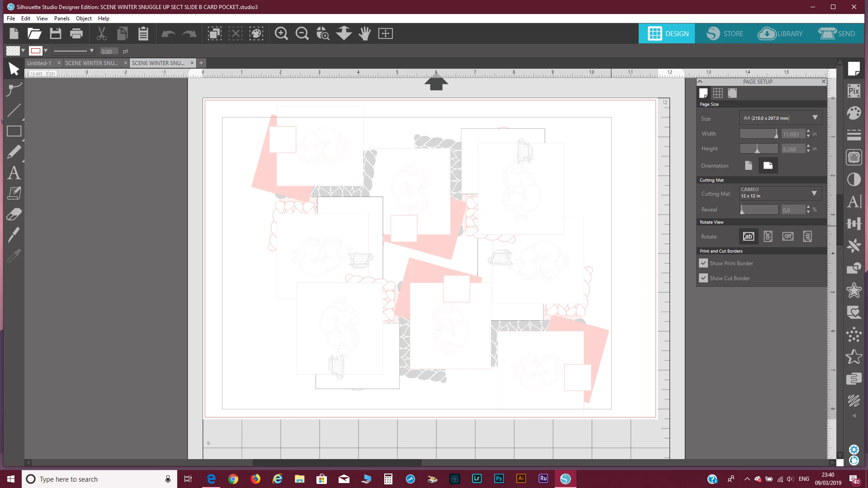This screenshot has height=488, width=868.
Task: Open the Fill color palette panel
Action: point(854,113)
